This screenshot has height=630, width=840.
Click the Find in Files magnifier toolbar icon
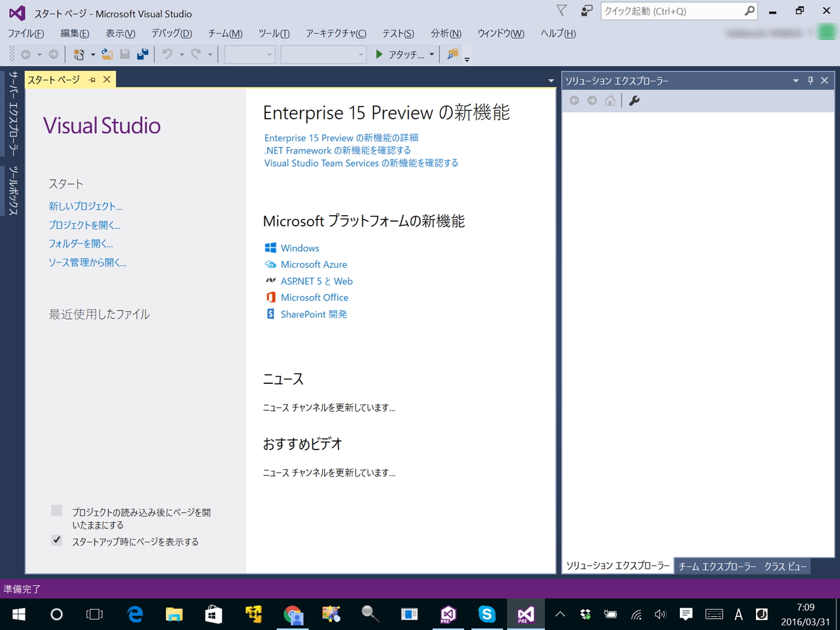click(x=452, y=54)
